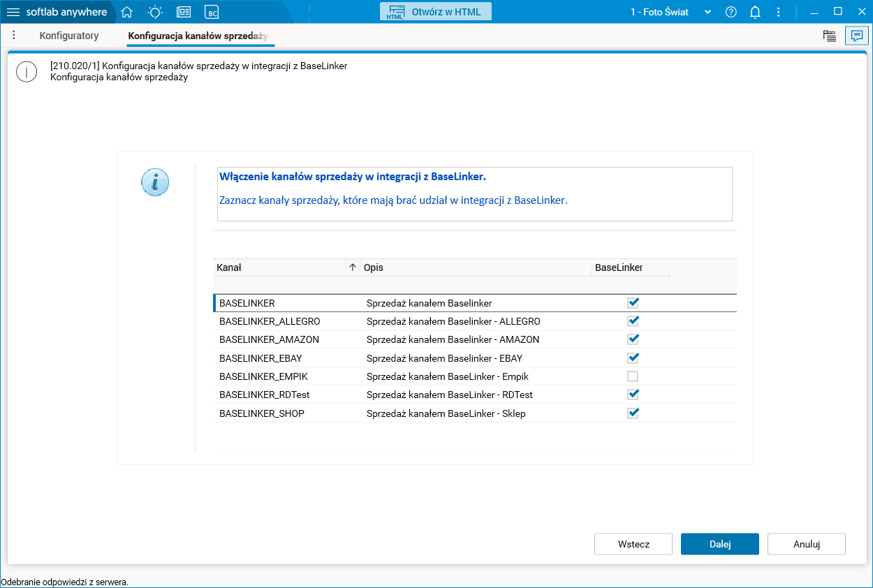Select the BASELINKER_EBAY cell

[x=261, y=358]
